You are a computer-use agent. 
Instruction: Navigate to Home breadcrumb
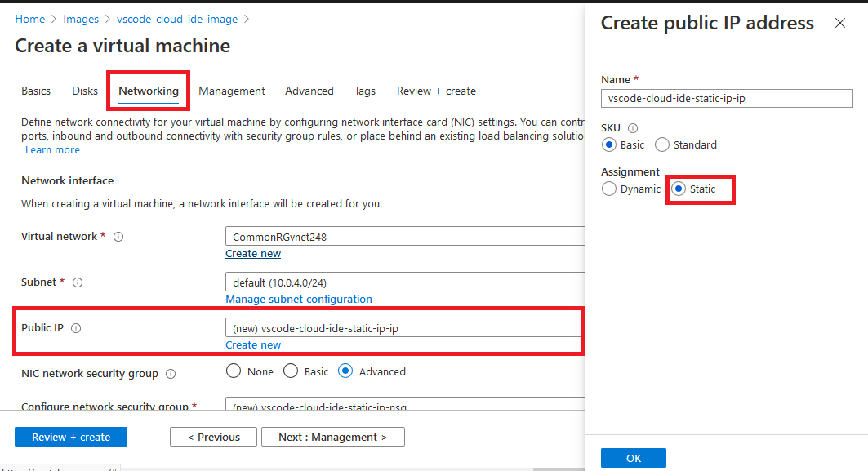coord(30,19)
